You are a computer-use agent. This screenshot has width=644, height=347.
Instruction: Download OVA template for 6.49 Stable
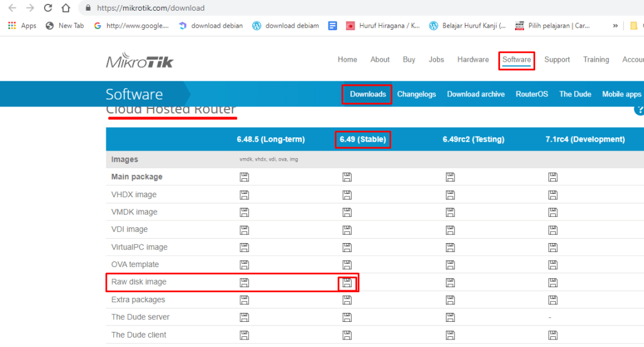point(347,265)
